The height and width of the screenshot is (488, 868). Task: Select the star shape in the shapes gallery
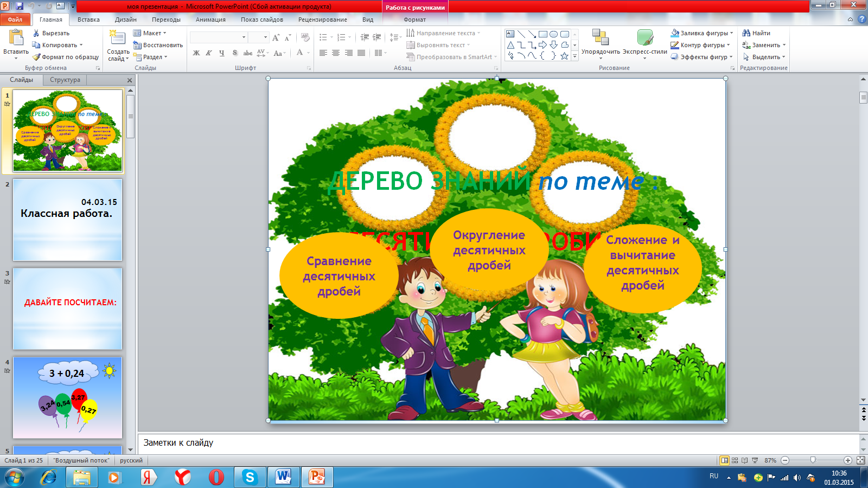coord(565,56)
